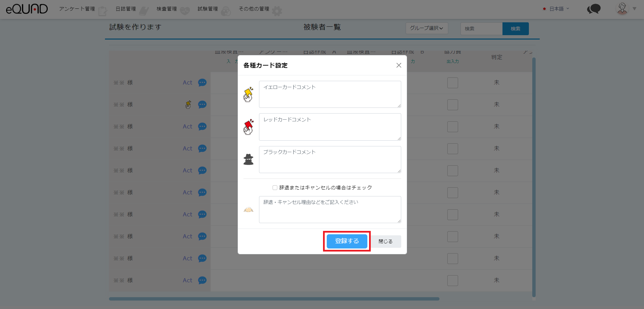Click the user avatar icon
This screenshot has height=309, width=644.
point(622,9)
